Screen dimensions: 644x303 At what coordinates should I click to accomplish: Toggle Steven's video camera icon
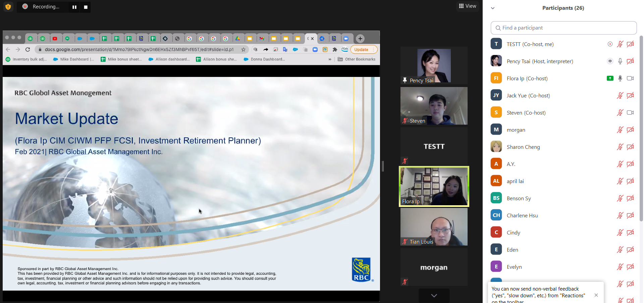pyautogui.click(x=631, y=113)
